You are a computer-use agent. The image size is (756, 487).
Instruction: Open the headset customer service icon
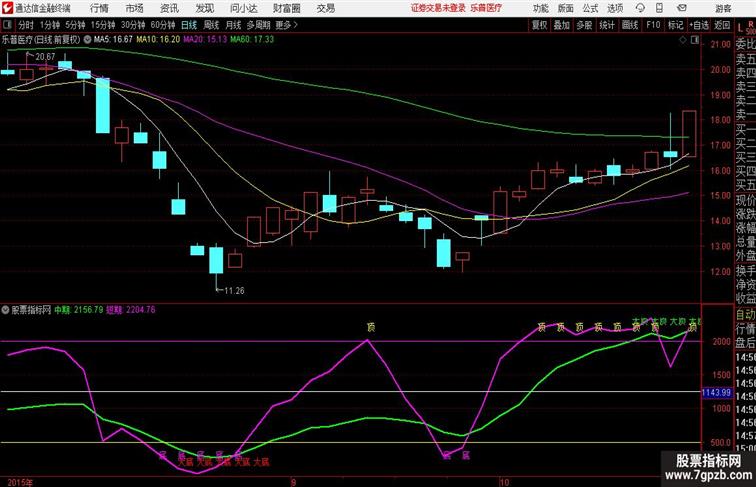coord(640,8)
